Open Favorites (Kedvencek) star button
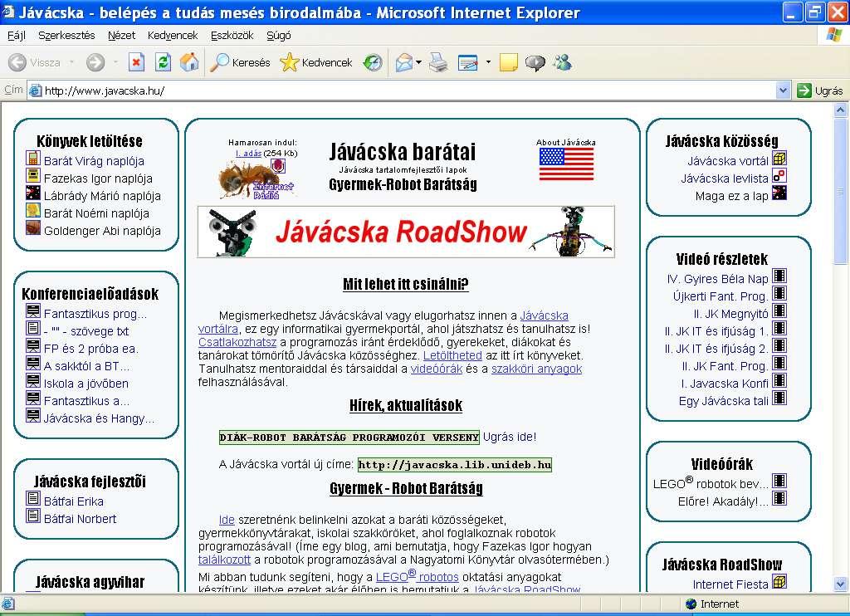Screen dimensions: 850x616 pyautogui.click(x=316, y=62)
